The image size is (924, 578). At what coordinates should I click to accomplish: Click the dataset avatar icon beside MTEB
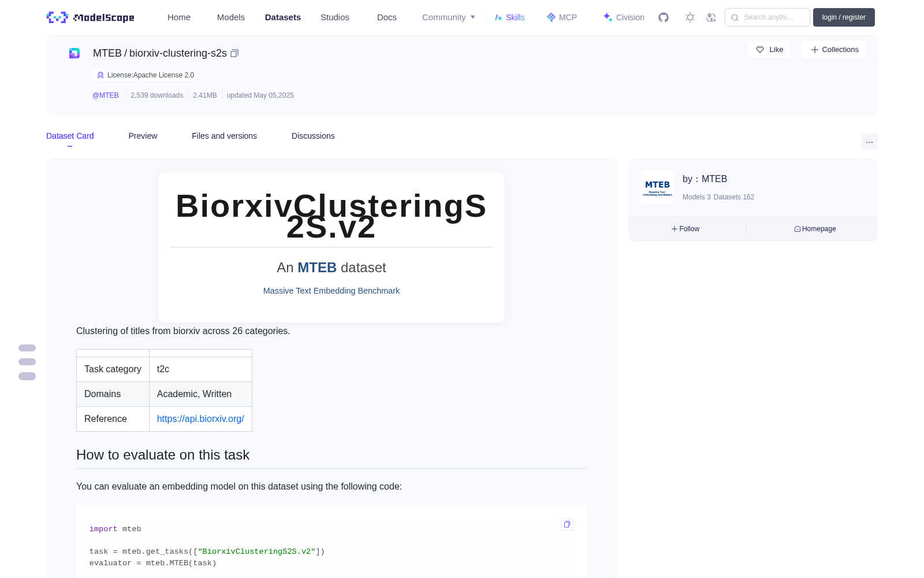[74, 53]
